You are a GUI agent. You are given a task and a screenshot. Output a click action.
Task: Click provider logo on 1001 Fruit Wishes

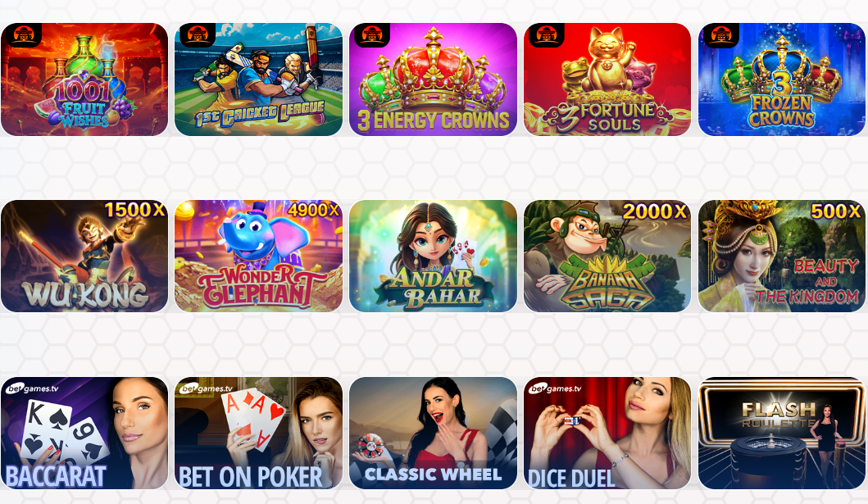pos(23,34)
